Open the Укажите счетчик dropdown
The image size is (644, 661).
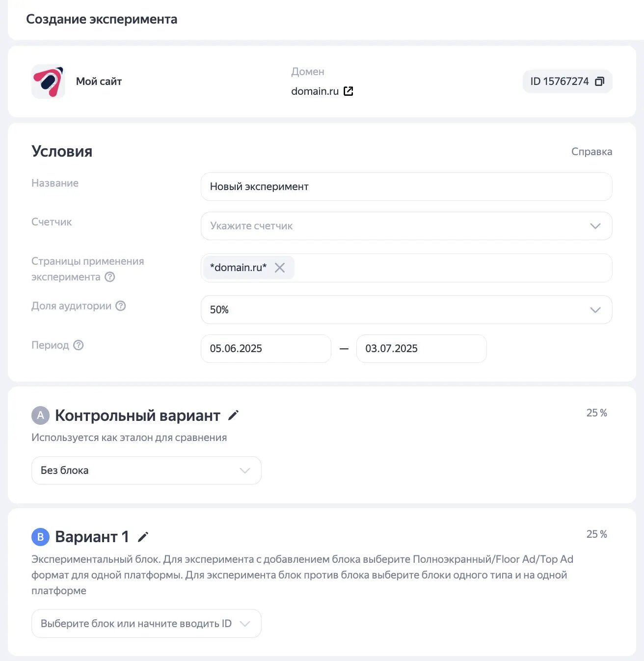point(406,226)
